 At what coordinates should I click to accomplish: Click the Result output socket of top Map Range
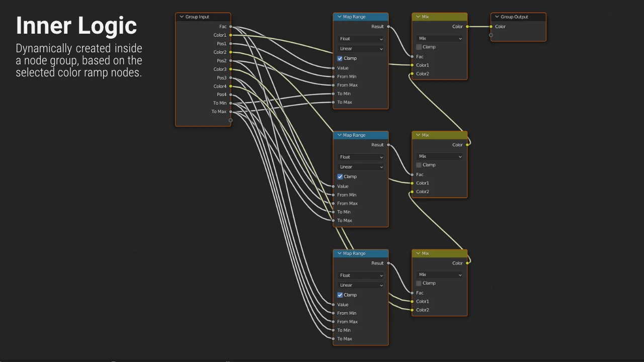[388, 27]
